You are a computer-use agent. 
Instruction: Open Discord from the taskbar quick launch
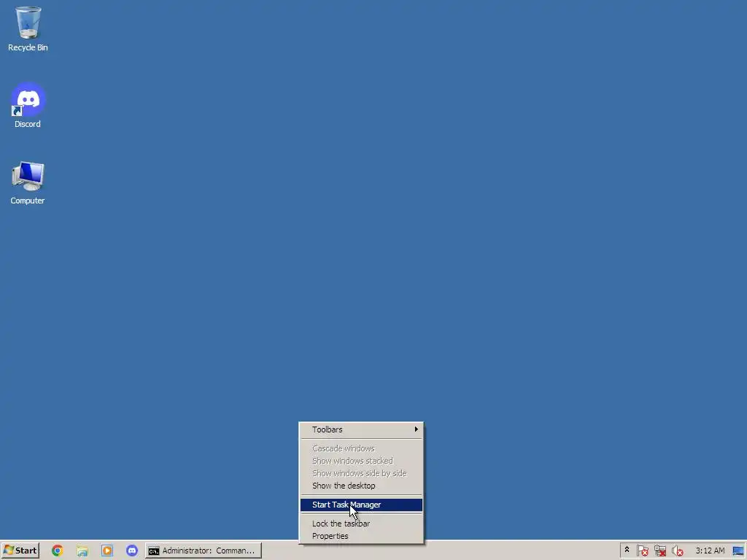click(x=132, y=551)
